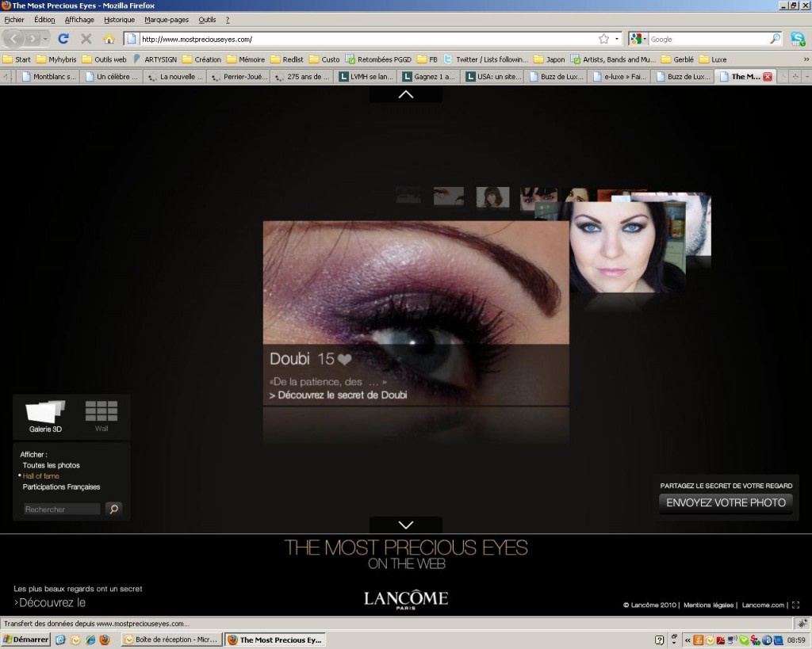Switch to the Galerie 3D view
Screen dimensions: 812x649
(x=45, y=417)
